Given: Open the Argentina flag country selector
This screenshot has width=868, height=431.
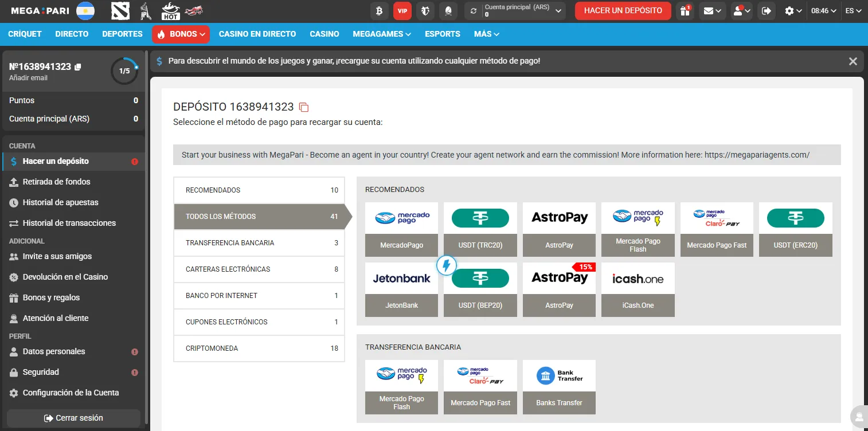Looking at the screenshot, I should [85, 11].
